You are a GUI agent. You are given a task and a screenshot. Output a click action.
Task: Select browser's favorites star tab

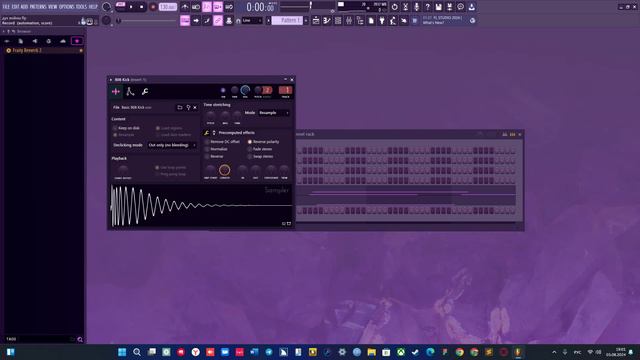[77, 41]
